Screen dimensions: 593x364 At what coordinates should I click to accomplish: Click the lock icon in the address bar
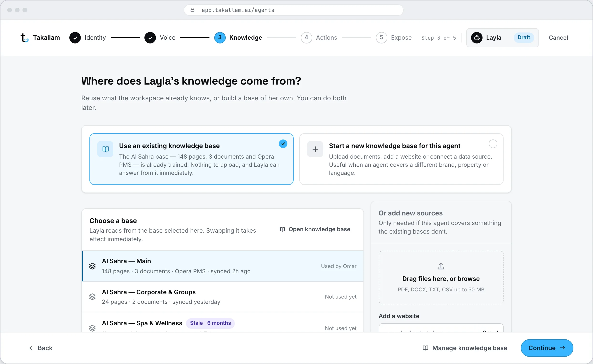[192, 10]
